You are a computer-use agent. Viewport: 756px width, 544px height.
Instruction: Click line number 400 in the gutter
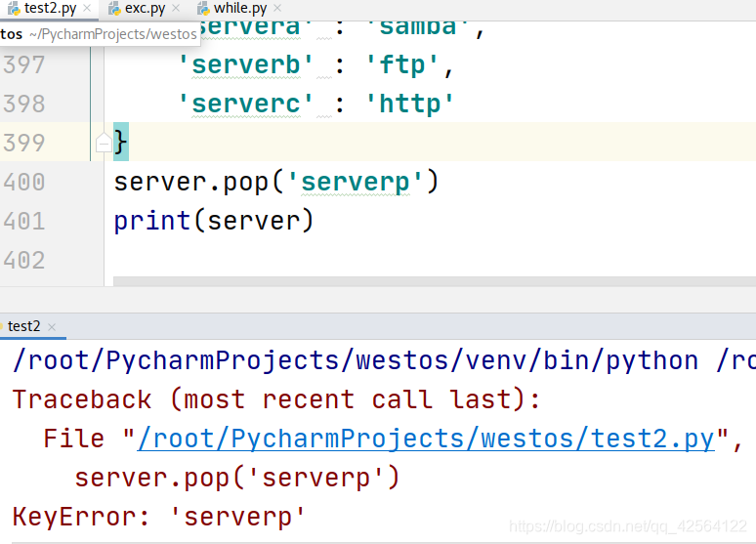pos(24,182)
